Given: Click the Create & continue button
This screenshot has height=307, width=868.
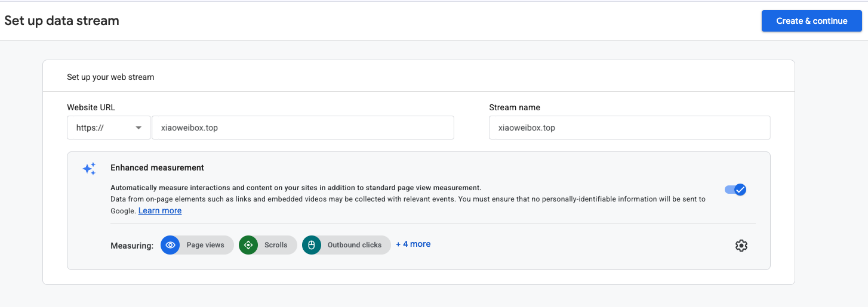Looking at the screenshot, I should [x=811, y=21].
